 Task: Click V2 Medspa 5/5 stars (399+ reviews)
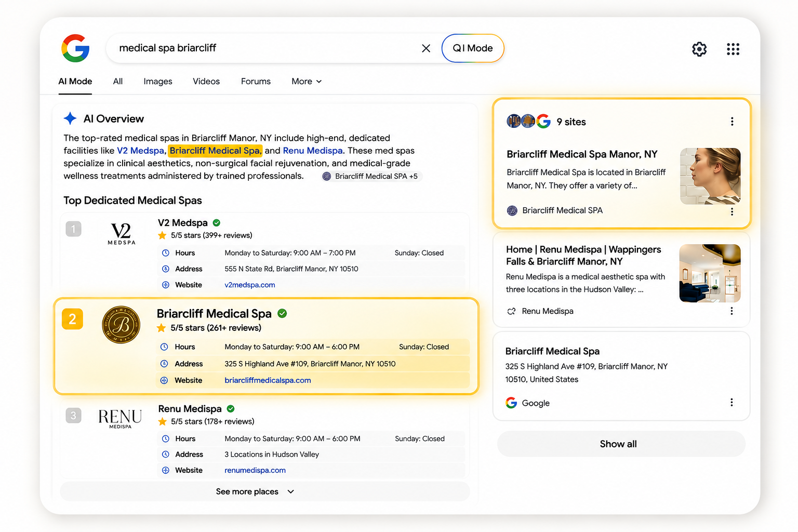(x=211, y=235)
